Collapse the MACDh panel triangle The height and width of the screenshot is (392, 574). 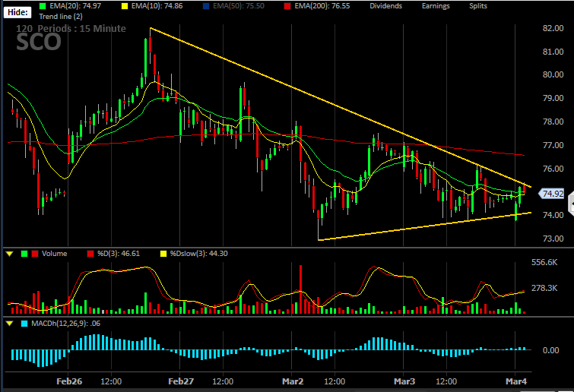pos(10,324)
